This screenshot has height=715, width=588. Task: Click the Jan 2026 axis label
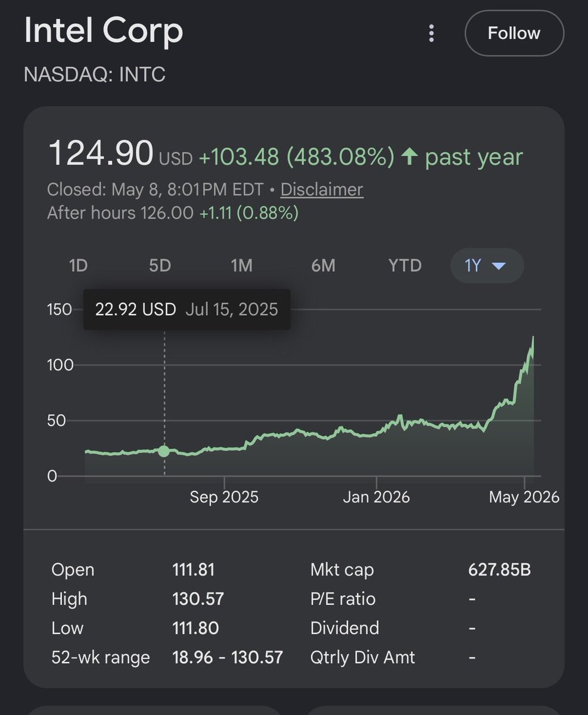coord(377,497)
